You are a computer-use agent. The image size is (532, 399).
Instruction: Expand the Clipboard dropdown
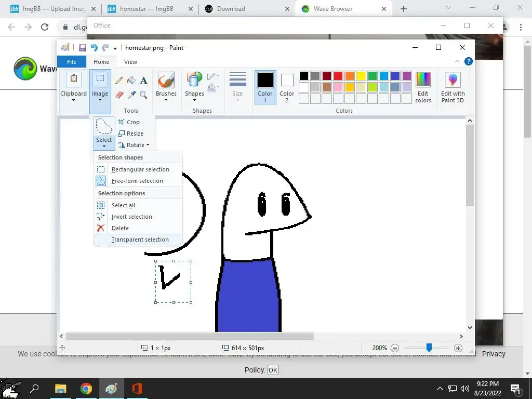point(73,100)
